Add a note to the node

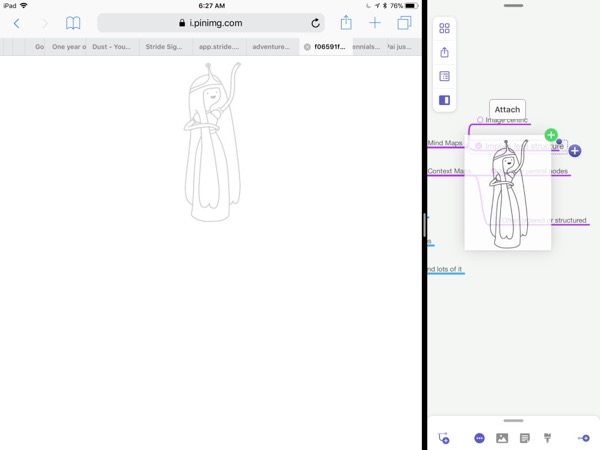point(525,438)
